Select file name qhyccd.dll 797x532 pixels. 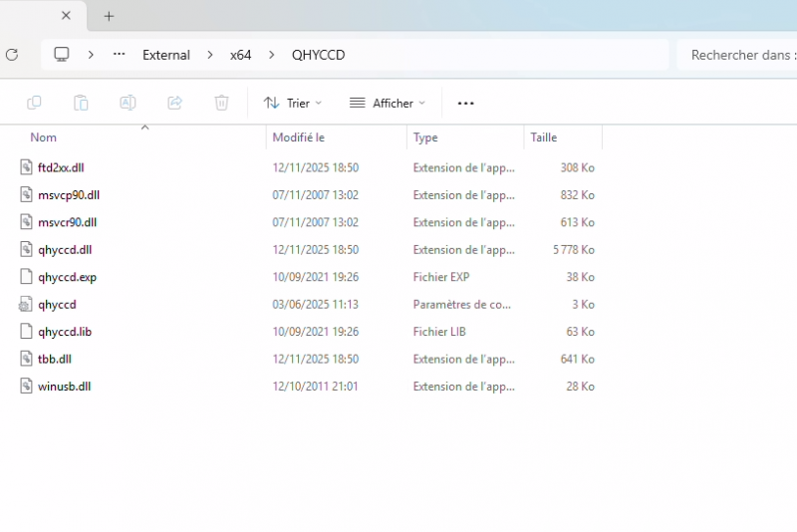(65, 250)
